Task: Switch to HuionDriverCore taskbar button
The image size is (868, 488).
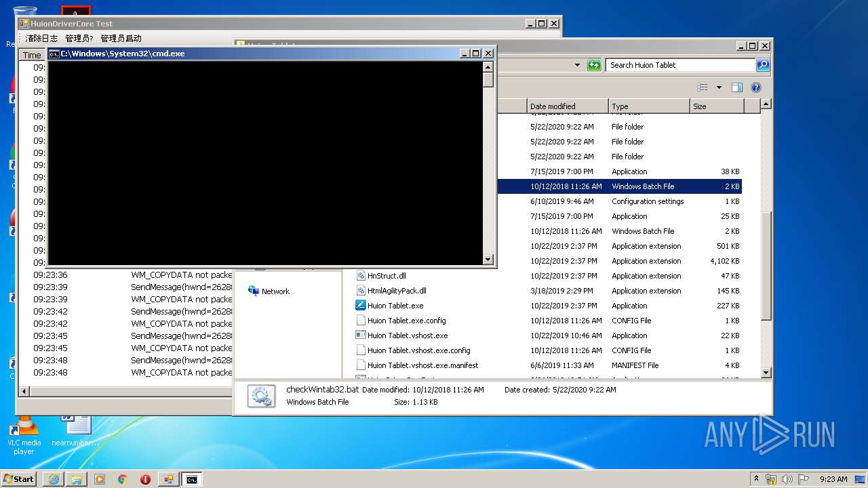Action: pos(168,479)
